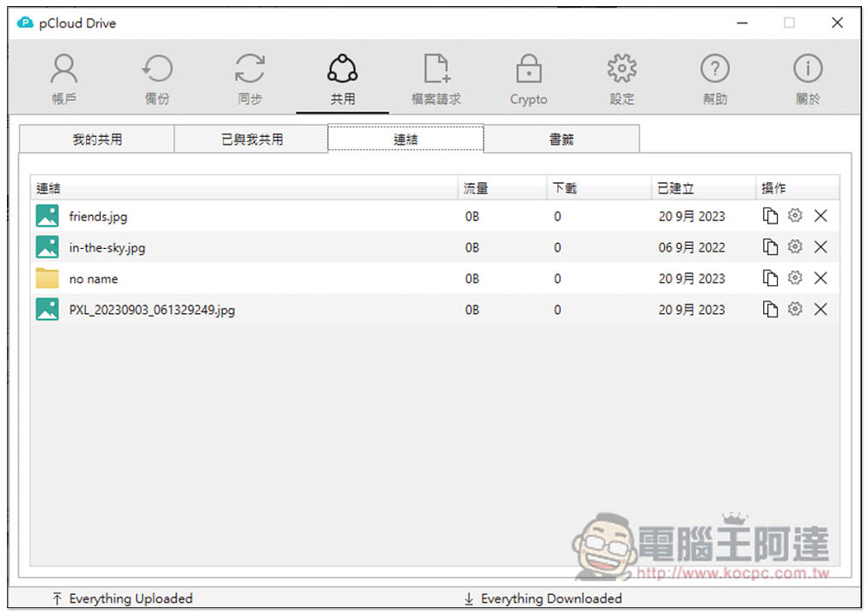Delete the in-the-sky.jpg link

click(820, 246)
